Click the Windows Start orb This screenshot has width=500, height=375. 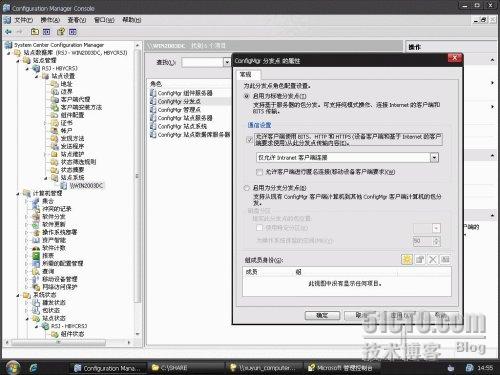tap(13, 367)
